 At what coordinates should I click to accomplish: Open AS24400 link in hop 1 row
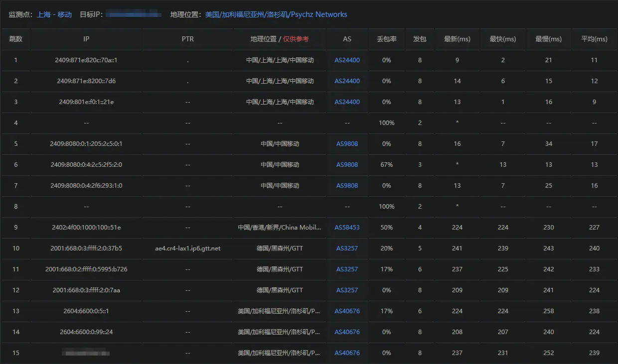(x=347, y=60)
